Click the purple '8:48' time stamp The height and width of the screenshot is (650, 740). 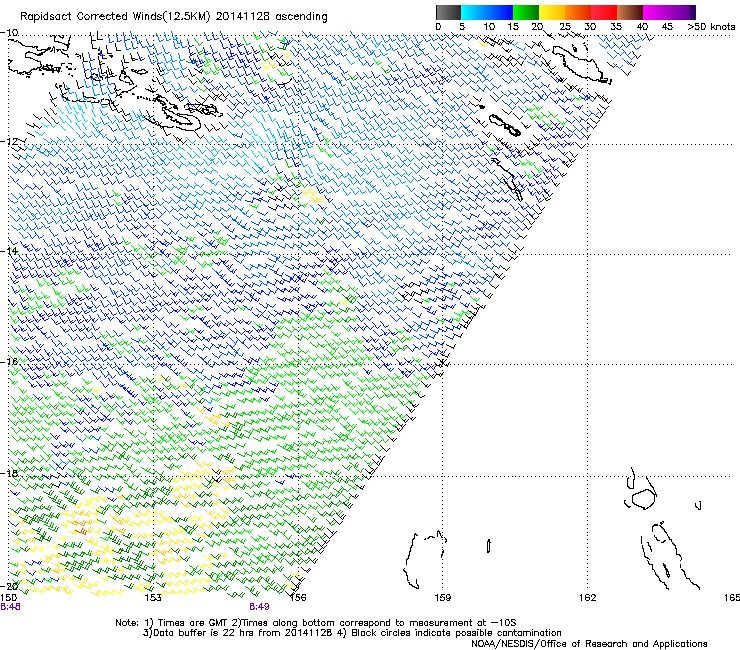click(10, 607)
